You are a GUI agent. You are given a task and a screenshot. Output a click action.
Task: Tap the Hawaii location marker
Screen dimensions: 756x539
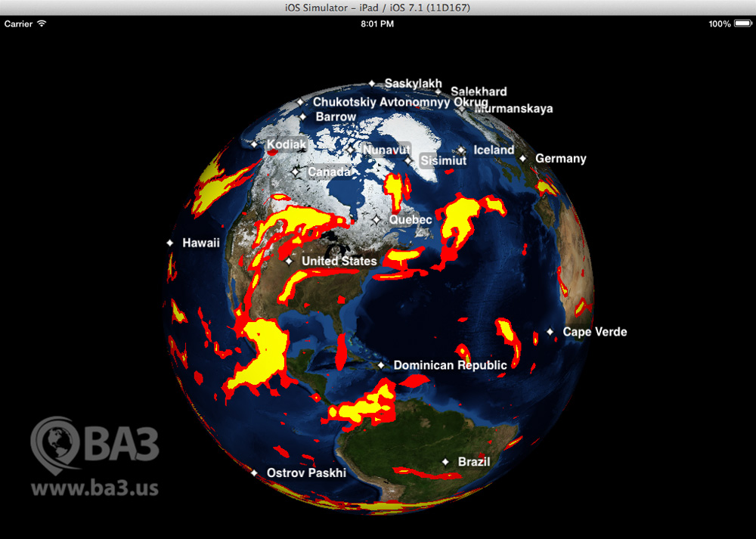click(x=170, y=243)
